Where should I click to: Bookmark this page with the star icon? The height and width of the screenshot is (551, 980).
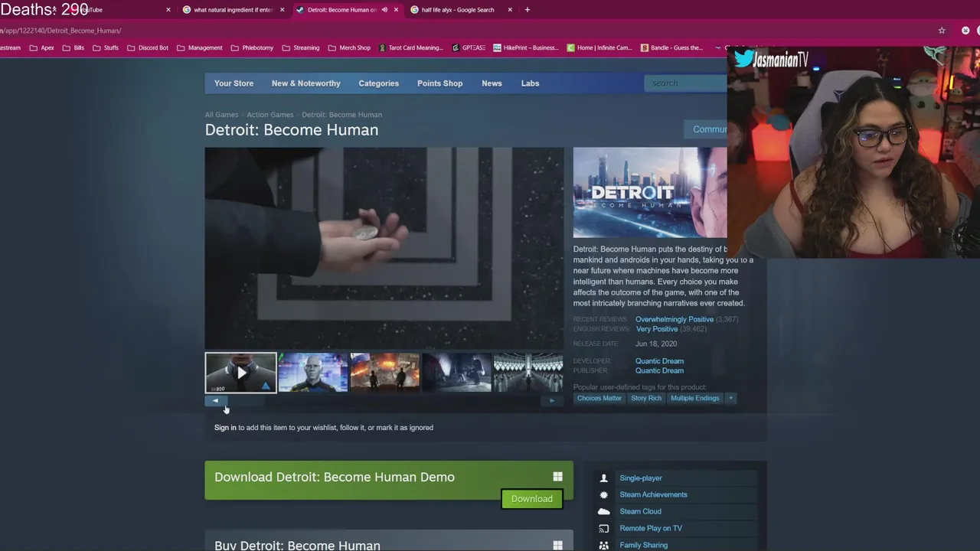tap(942, 31)
